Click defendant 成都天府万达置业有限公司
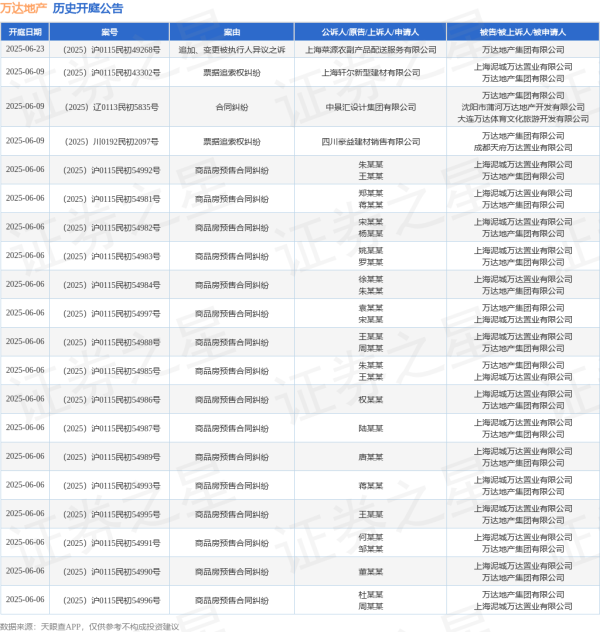The height and width of the screenshot is (632, 600). (523, 148)
